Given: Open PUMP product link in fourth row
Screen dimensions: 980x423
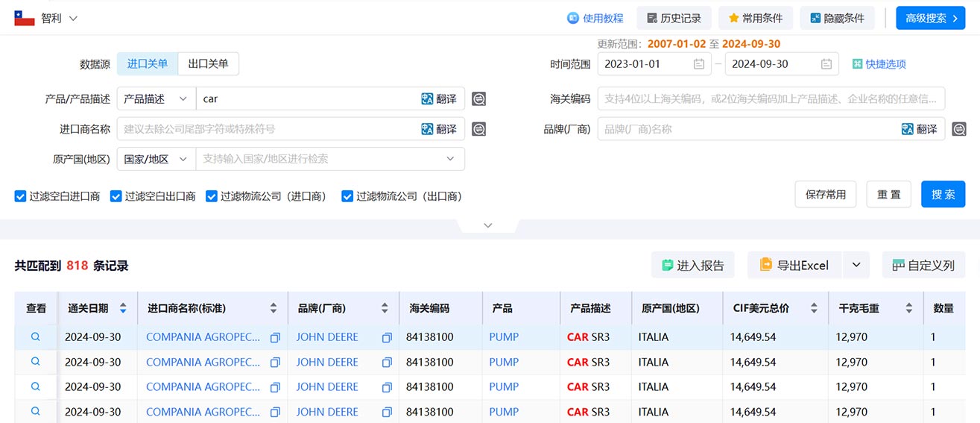Looking at the screenshot, I should (x=504, y=412).
